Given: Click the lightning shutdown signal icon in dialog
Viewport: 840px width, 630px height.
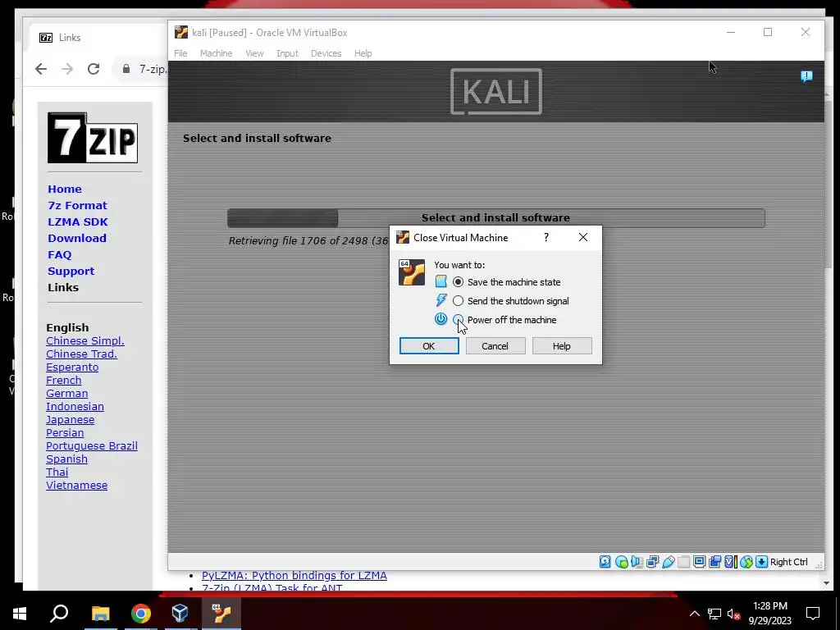Looking at the screenshot, I should click(x=441, y=300).
